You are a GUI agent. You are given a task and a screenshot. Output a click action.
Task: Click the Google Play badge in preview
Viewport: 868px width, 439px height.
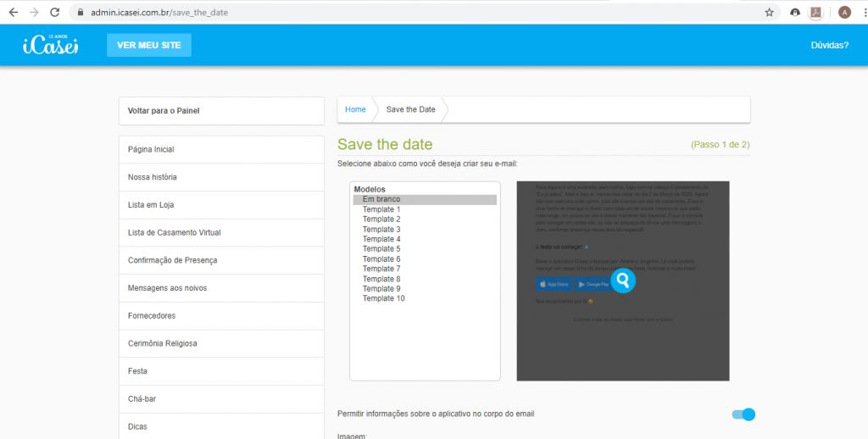tap(593, 284)
